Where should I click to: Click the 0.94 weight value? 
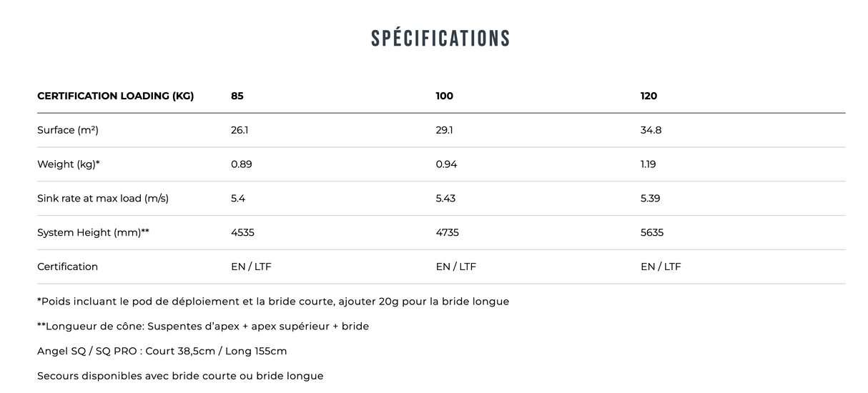pyautogui.click(x=446, y=164)
